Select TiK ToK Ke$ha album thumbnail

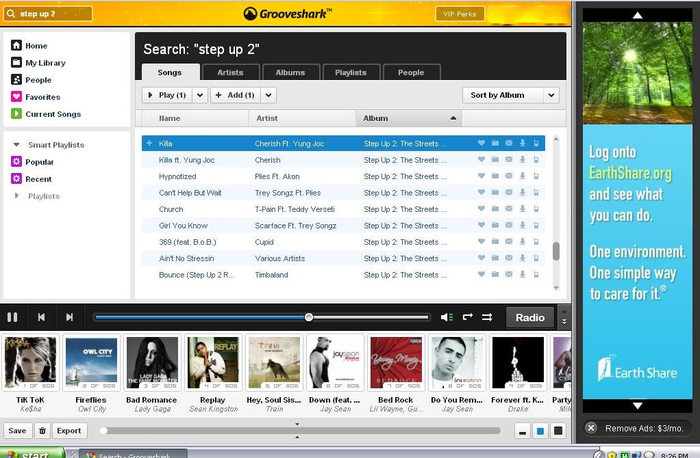tap(30, 363)
